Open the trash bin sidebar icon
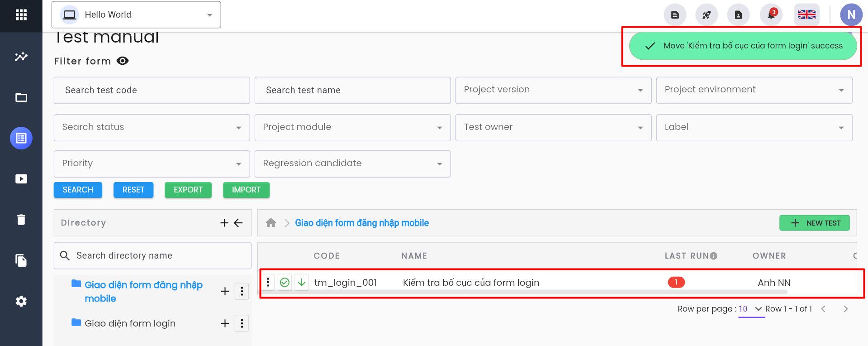This screenshot has height=346, width=868. coord(21,220)
